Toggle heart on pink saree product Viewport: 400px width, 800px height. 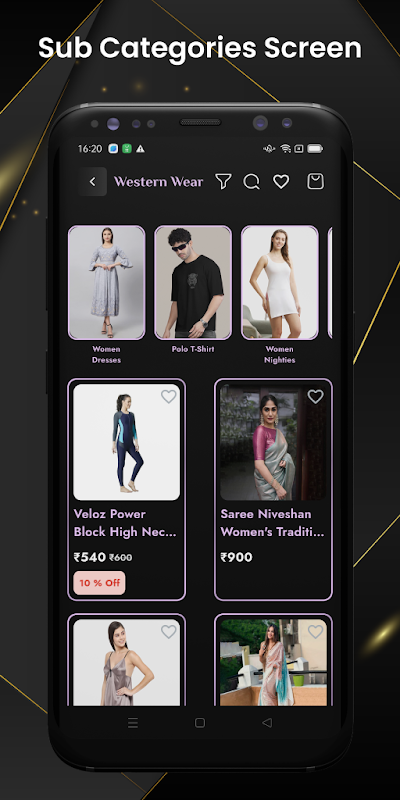click(315, 632)
